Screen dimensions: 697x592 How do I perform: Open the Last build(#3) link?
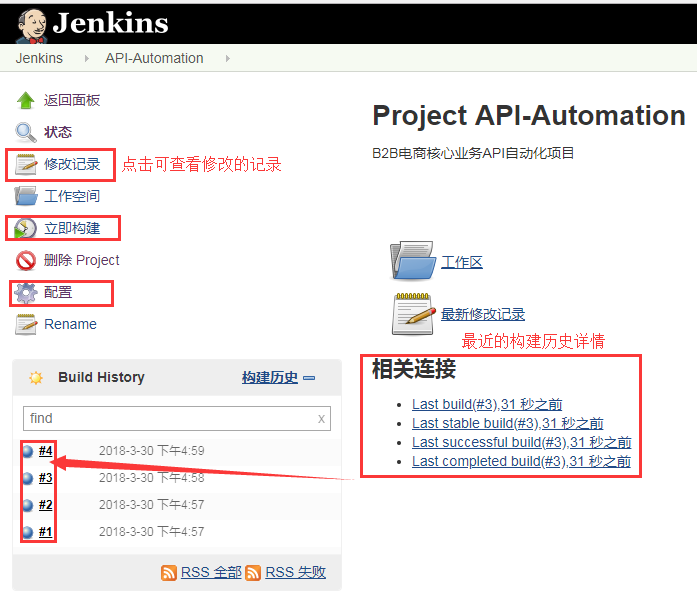point(487,404)
